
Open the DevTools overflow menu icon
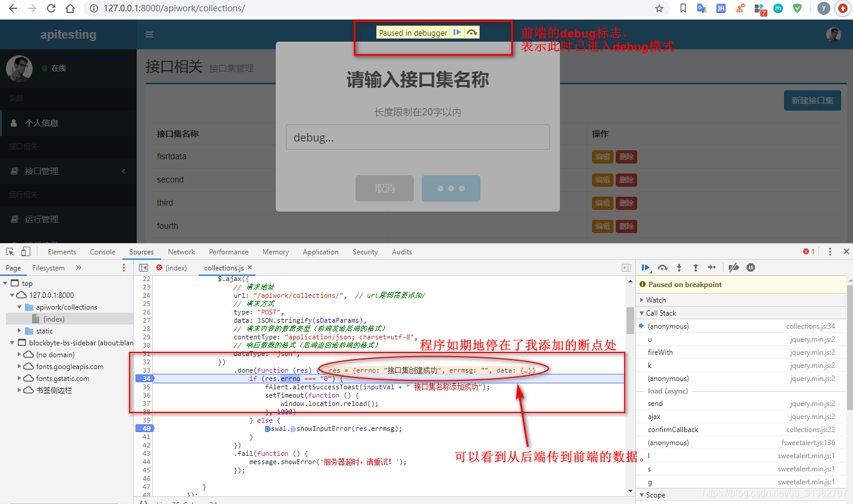[x=830, y=251]
